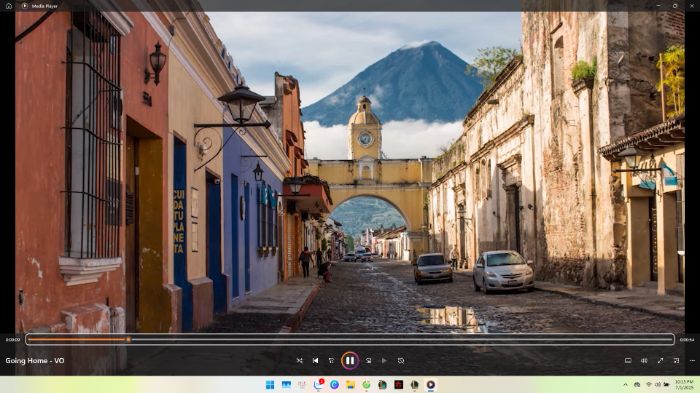Image resolution: width=700 pixels, height=393 pixels.
Task: Open the taskbar clock and date
Action: point(683,385)
